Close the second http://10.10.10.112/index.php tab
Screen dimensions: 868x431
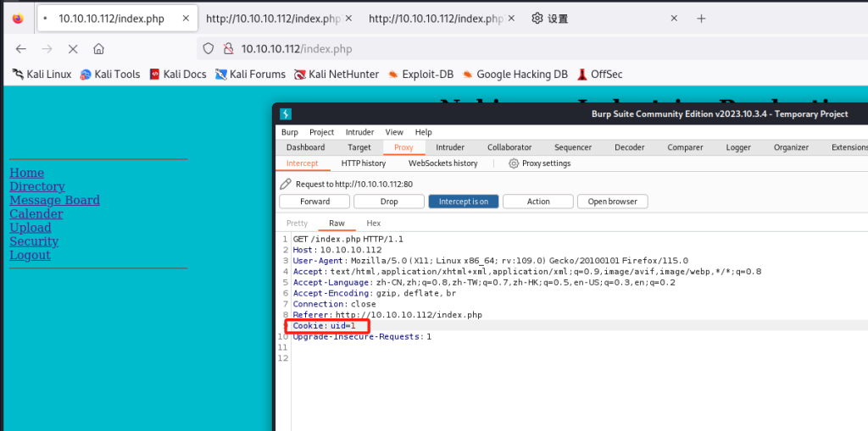tap(348, 19)
